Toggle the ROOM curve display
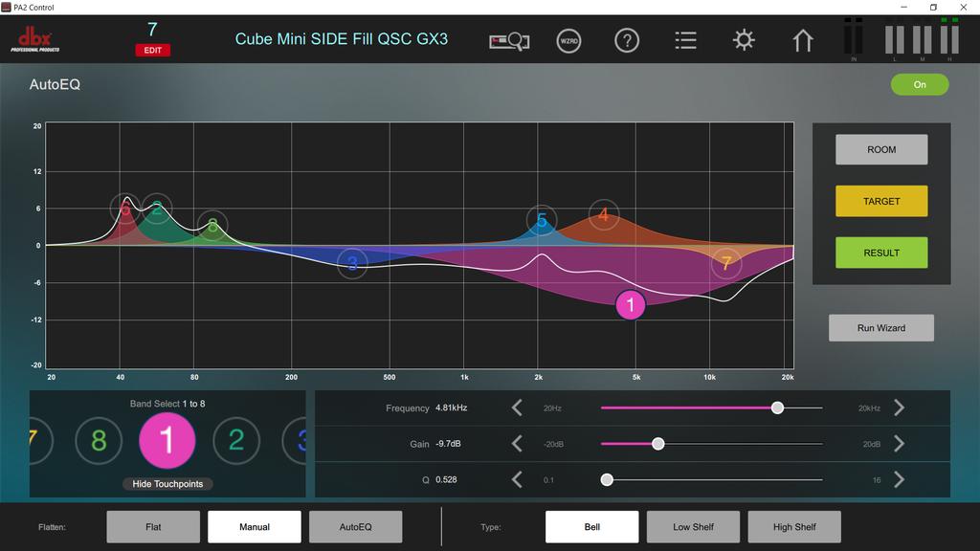The height and width of the screenshot is (551, 980). tap(881, 150)
